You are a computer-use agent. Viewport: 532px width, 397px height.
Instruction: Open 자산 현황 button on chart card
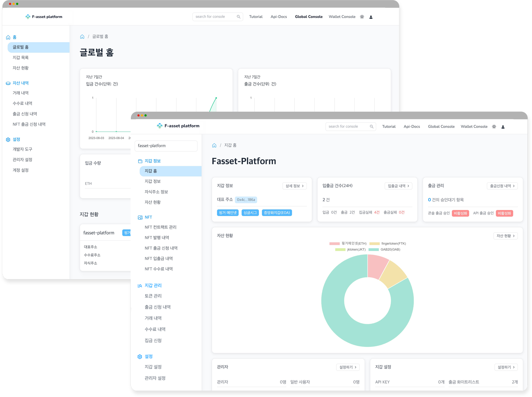pyautogui.click(x=505, y=236)
